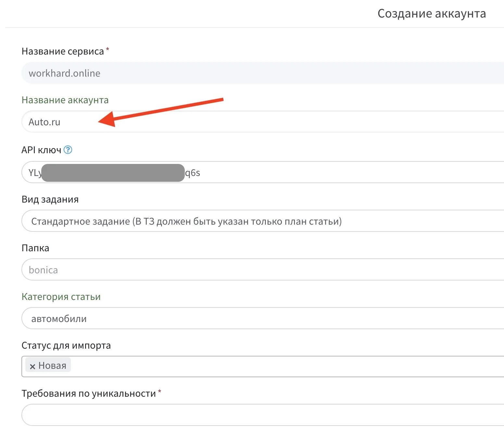Click the 'Статус для импорта' label
Viewport: 504px width, 435px height.
[x=66, y=345]
